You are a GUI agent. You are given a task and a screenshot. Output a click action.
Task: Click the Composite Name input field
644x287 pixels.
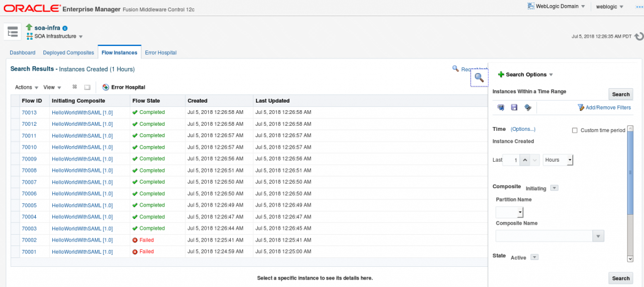(x=544, y=236)
